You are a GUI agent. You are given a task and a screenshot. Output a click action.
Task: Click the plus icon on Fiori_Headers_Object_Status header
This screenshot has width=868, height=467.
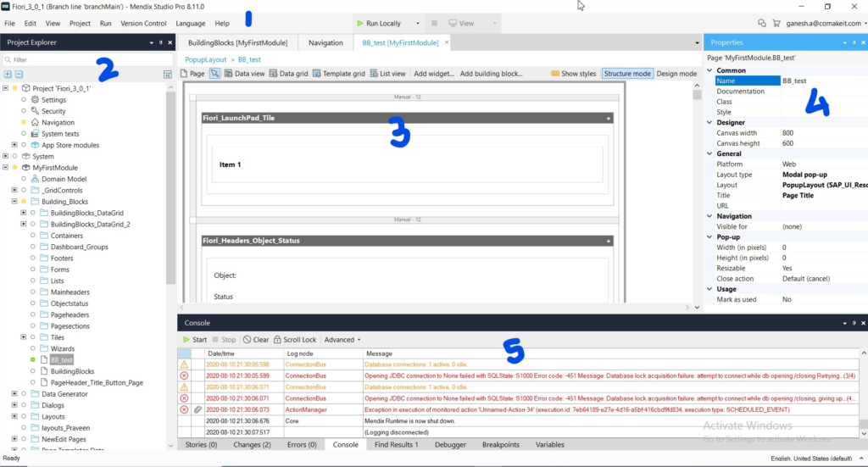pyautogui.click(x=609, y=241)
